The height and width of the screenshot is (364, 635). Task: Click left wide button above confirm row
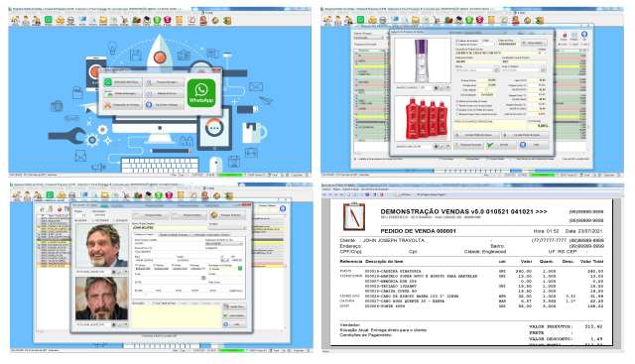[478, 135]
